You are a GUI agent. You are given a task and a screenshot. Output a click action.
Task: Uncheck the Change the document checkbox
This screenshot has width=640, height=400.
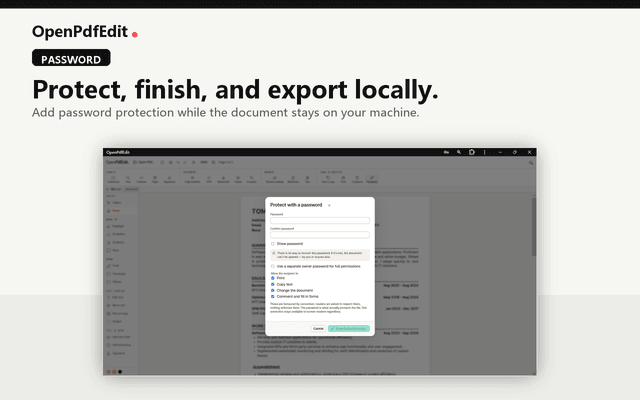[x=273, y=290]
